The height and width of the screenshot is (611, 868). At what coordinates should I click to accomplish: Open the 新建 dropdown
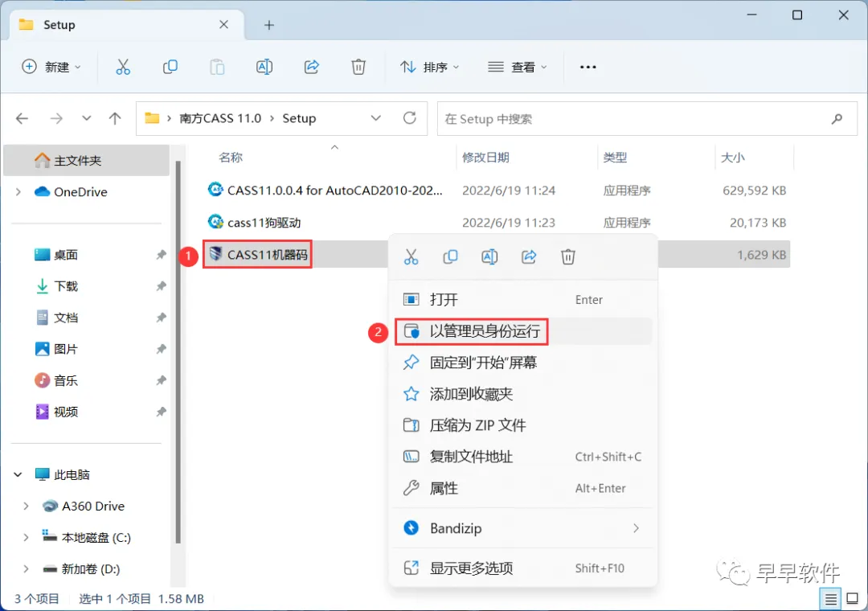coord(51,67)
